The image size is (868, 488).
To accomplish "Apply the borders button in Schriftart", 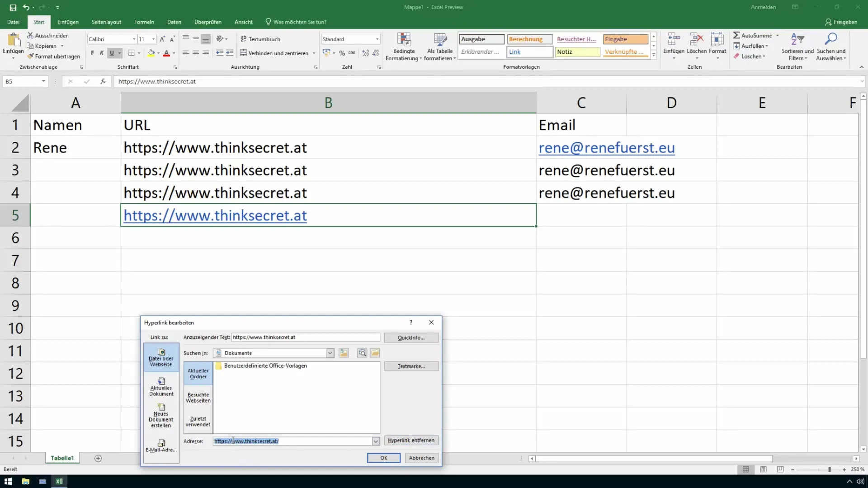I will (131, 53).
